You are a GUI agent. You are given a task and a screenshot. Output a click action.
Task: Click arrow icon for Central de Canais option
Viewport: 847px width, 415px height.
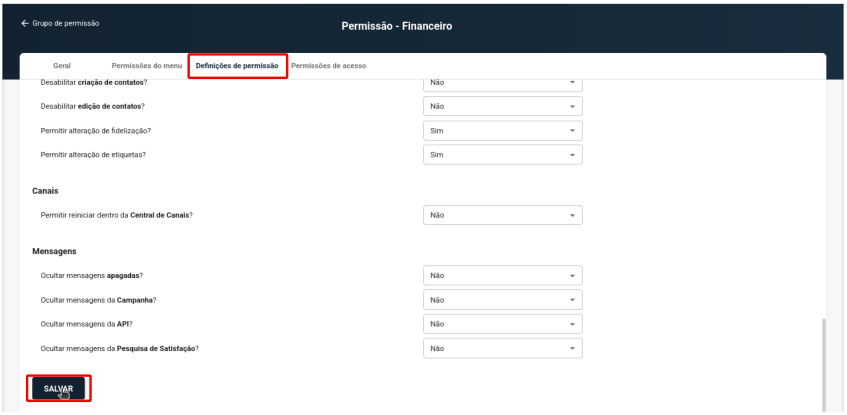(x=572, y=216)
